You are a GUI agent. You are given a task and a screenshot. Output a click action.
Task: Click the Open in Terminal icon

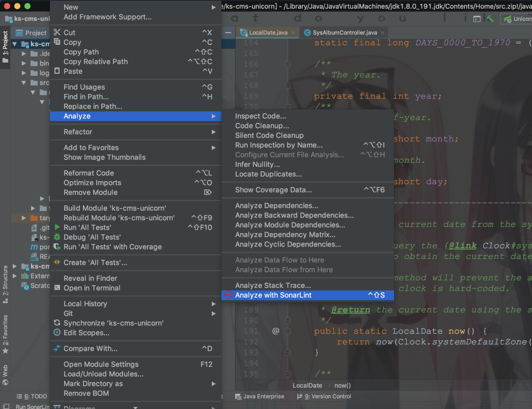point(57,287)
